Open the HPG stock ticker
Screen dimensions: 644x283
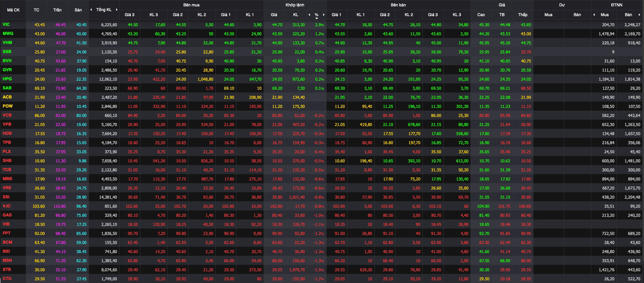[7, 79]
